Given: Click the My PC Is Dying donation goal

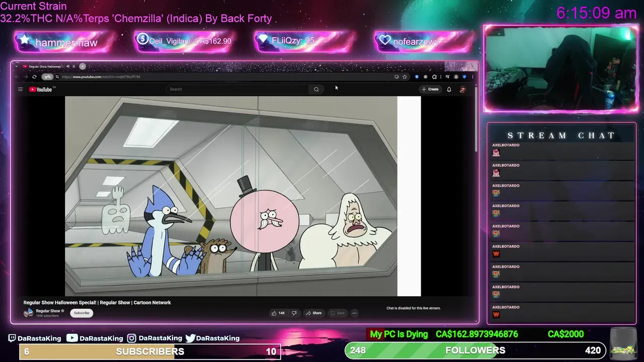Looking at the screenshot, I should coord(399,334).
